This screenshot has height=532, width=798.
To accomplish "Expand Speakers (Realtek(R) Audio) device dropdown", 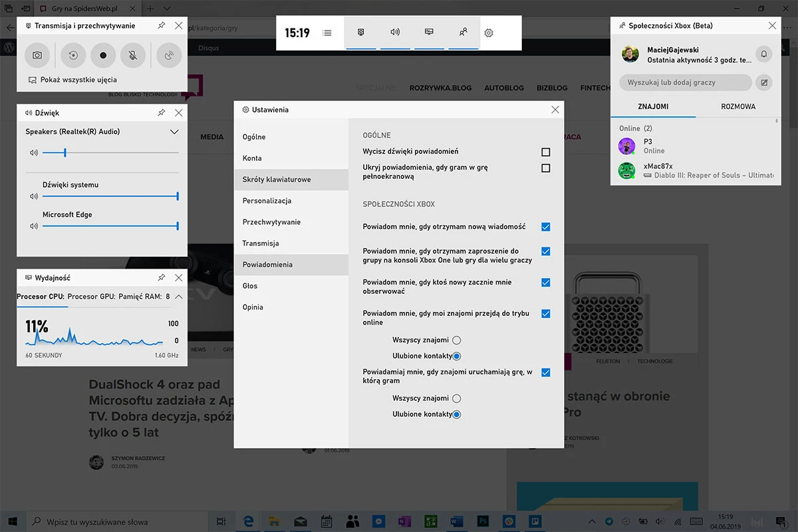I will tap(174, 132).
